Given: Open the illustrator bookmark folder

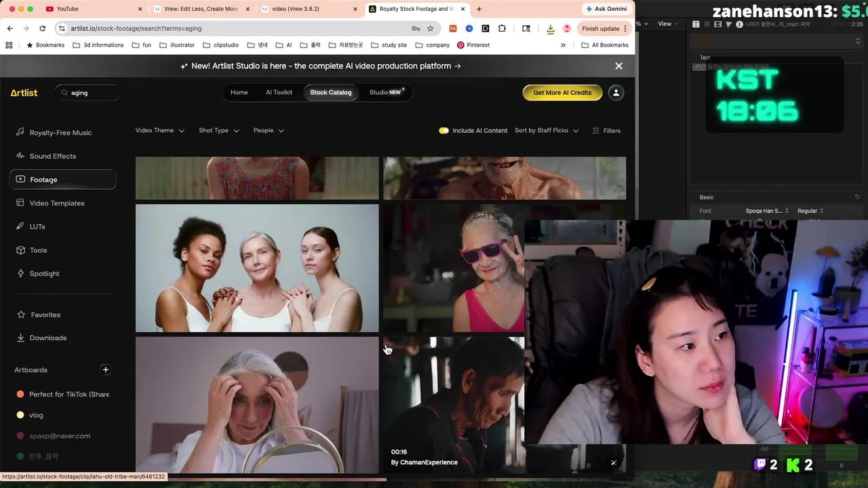Looking at the screenshot, I should (x=177, y=45).
